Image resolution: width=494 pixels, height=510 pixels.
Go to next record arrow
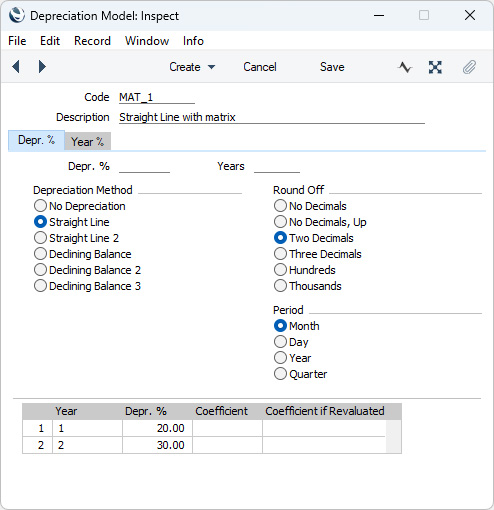point(42,67)
